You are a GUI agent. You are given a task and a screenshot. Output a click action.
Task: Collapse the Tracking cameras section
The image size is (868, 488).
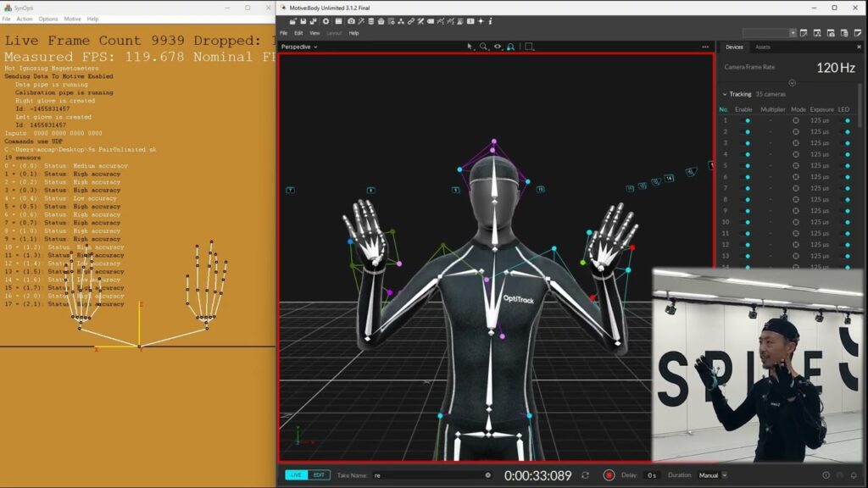725,94
